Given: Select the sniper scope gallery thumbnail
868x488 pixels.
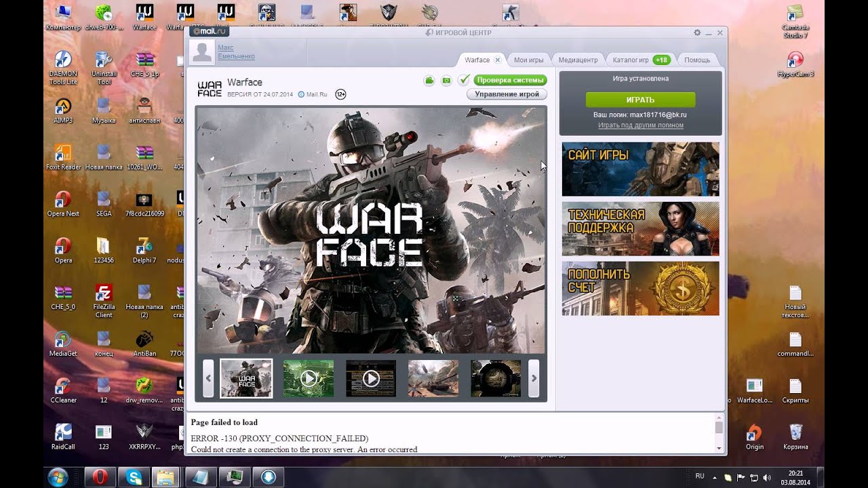Looking at the screenshot, I should point(496,378).
